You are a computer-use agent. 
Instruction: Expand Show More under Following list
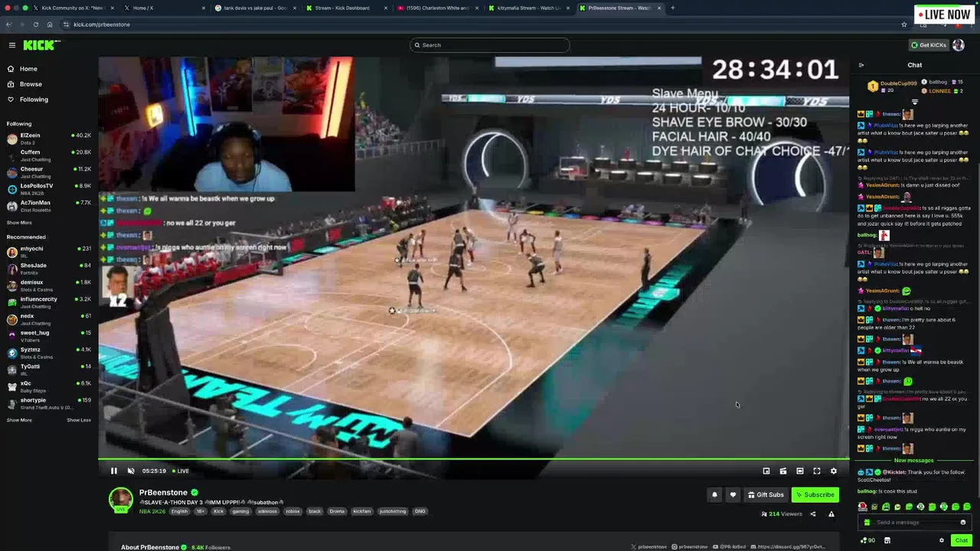pyautogui.click(x=19, y=223)
